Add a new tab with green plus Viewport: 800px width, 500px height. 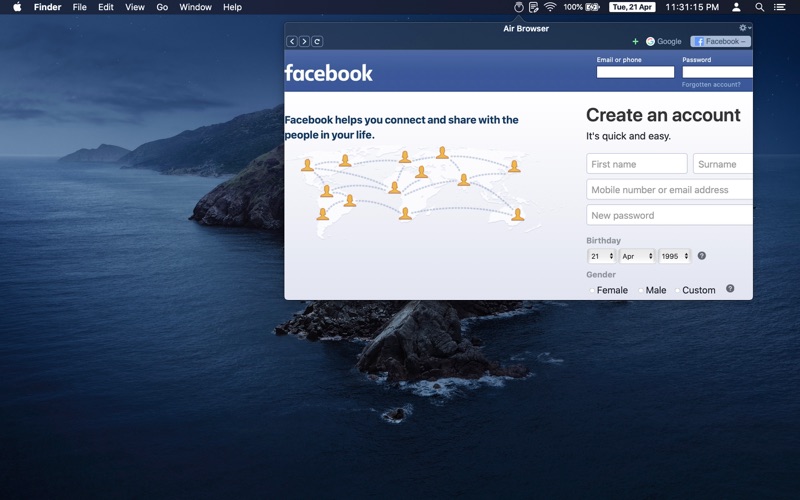point(635,41)
